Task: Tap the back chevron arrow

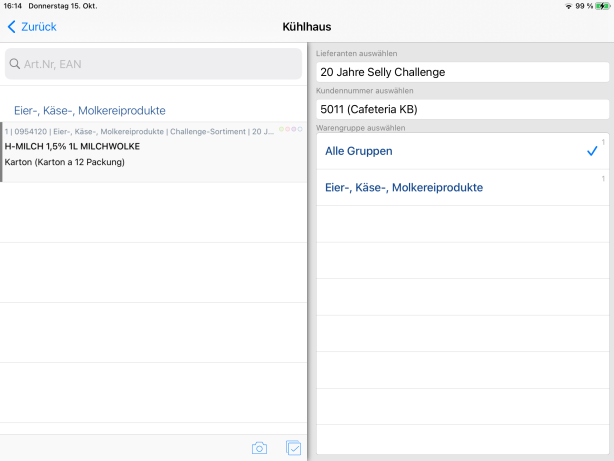Action: (12, 27)
